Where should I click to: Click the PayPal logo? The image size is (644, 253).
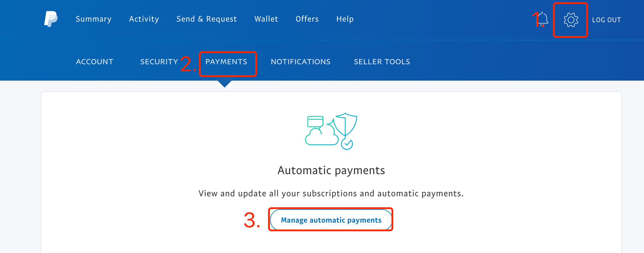point(51,19)
